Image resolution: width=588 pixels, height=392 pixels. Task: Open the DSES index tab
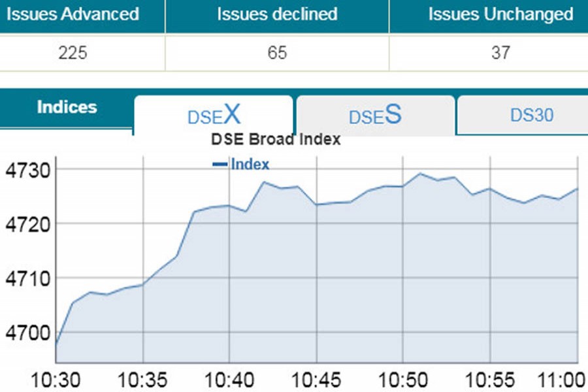375,116
